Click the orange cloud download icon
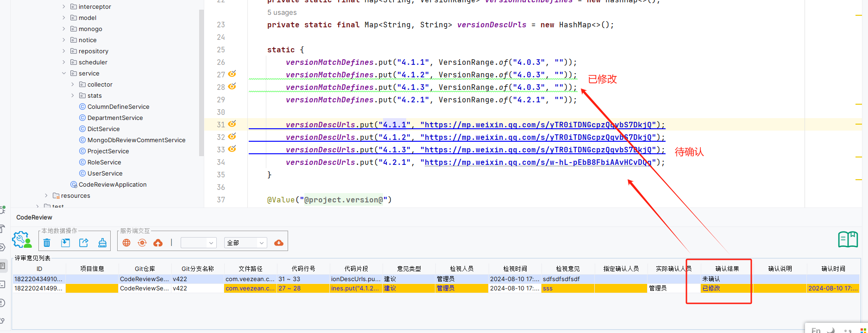This screenshot has width=868, height=333. (279, 243)
